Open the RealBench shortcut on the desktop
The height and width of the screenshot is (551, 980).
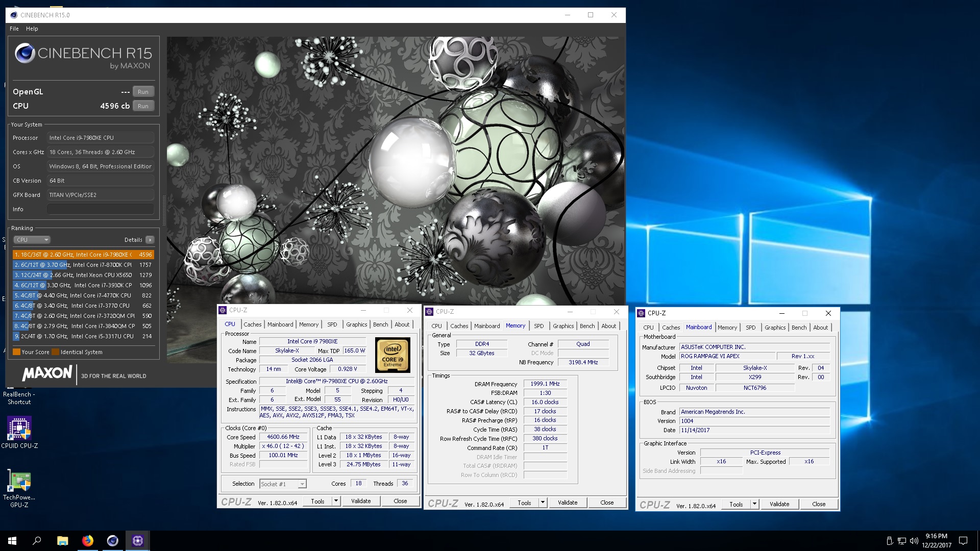[19, 398]
